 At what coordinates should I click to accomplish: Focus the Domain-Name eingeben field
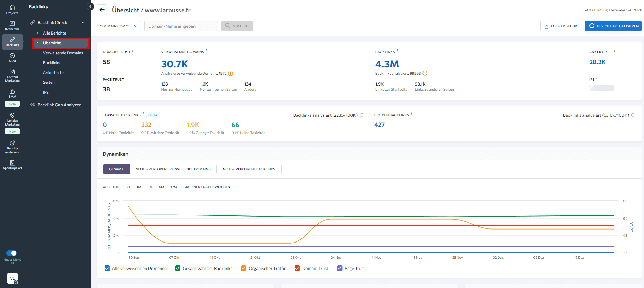[181, 26]
